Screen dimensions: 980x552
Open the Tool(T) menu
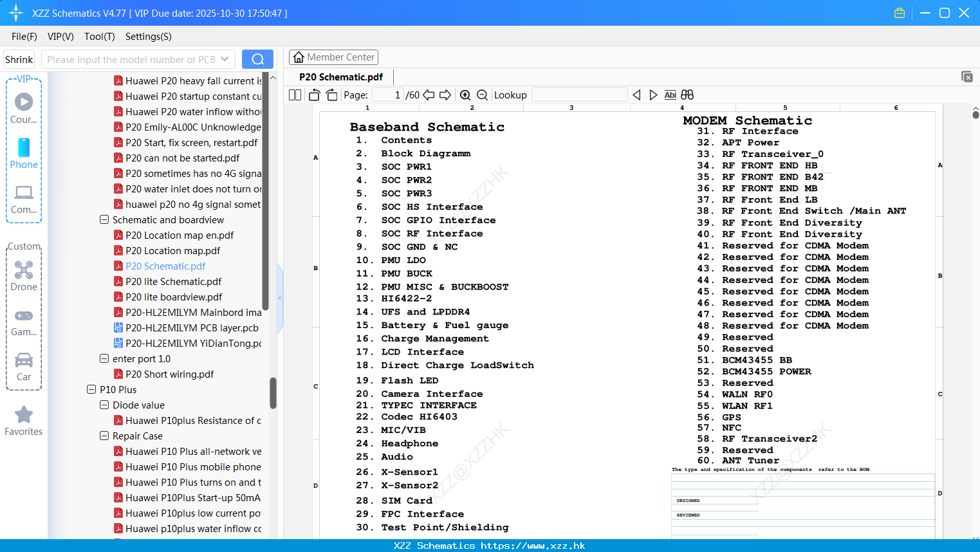[x=100, y=37]
